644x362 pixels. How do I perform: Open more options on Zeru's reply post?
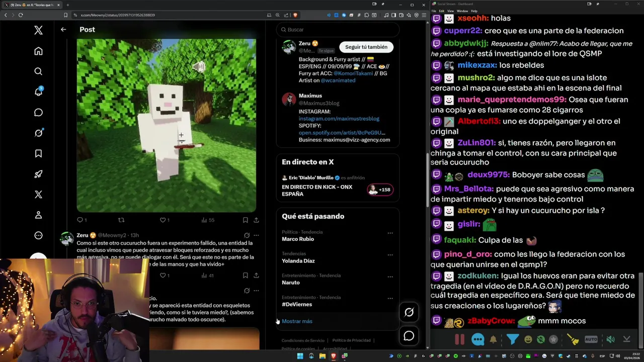coord(256,235)
